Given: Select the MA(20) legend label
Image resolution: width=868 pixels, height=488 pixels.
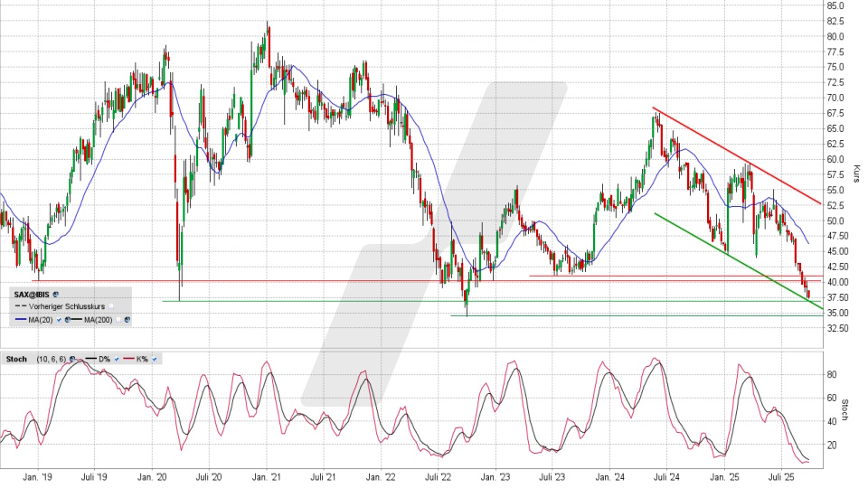Looking at the screenshot, I should coord(41,320).
